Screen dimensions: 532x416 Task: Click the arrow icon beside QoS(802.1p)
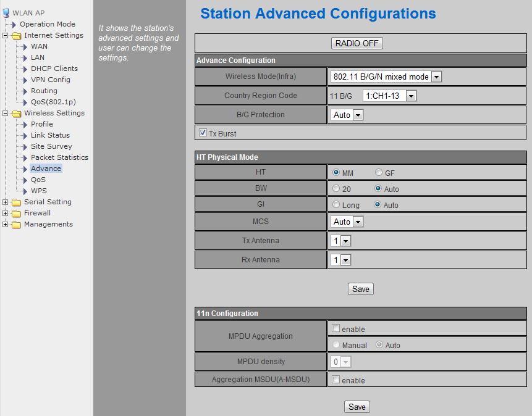tap(25, 102)
